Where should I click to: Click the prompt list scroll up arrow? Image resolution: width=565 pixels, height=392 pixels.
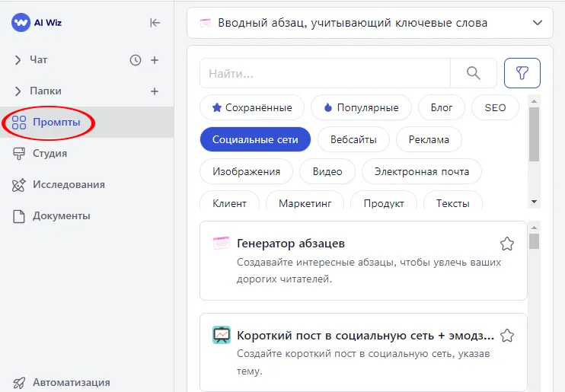[534, 228]
